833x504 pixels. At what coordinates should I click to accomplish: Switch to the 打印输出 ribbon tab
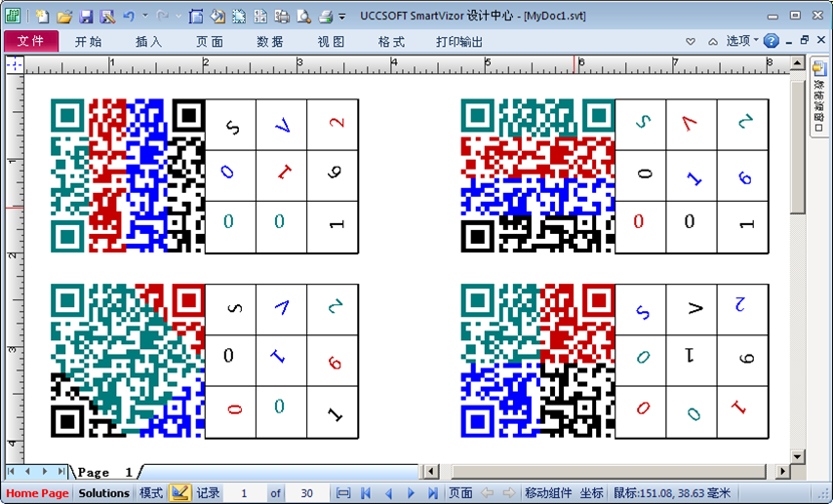pyautogui.click(x=459, y=41)
